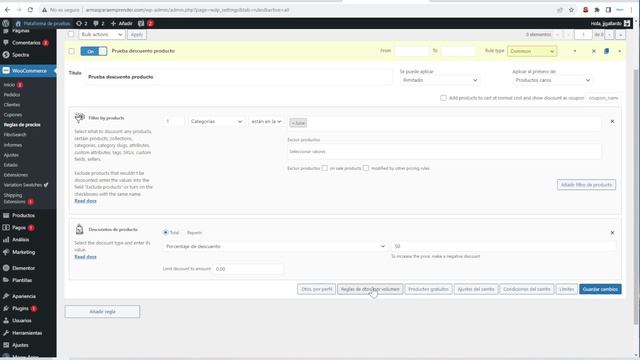
Task: Select the Total radio option
Action: click(x=166, y=232)
